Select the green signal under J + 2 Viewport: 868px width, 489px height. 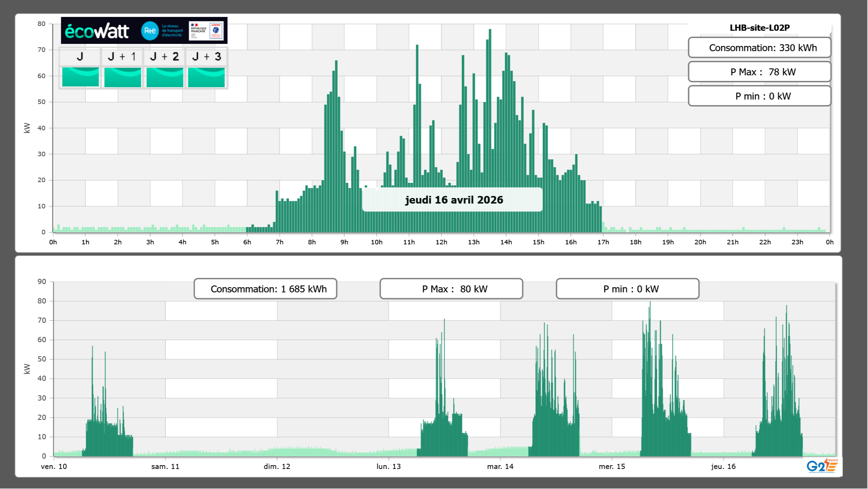[x=165, y=77]
